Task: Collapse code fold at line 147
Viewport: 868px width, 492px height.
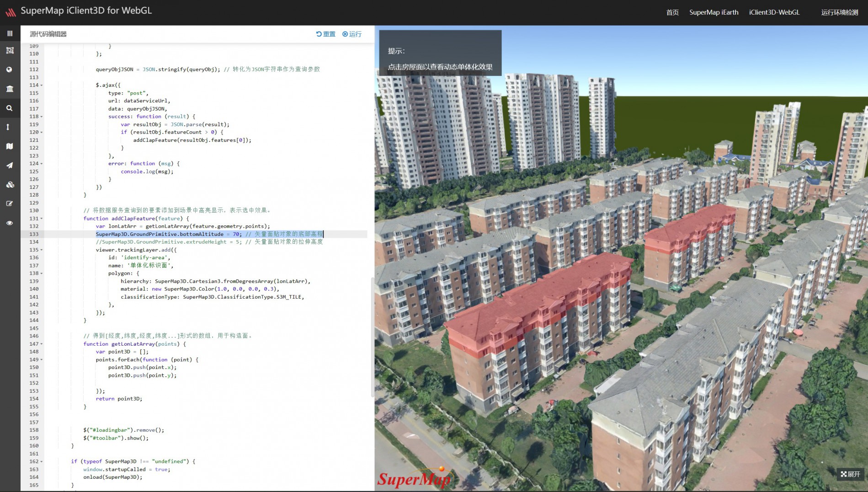Action: click(42, 344)
